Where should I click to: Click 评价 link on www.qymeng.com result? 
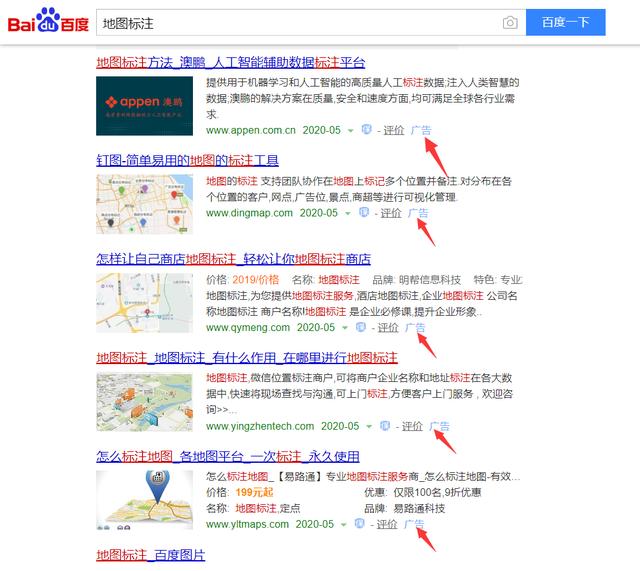click(x=388, y=328)
